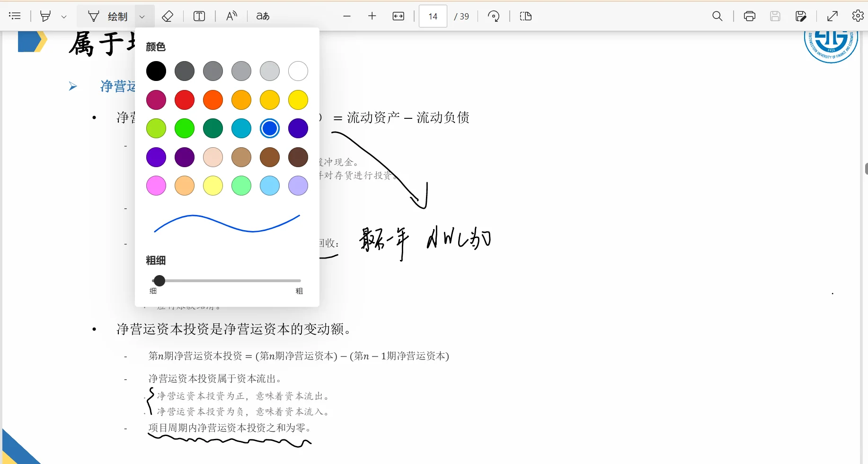
Task: Select the highlighter tool
Action: (46, 16)
